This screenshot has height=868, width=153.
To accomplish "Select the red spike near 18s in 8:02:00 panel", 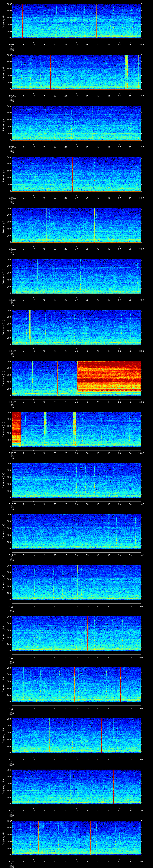I will tap(51, 72).
